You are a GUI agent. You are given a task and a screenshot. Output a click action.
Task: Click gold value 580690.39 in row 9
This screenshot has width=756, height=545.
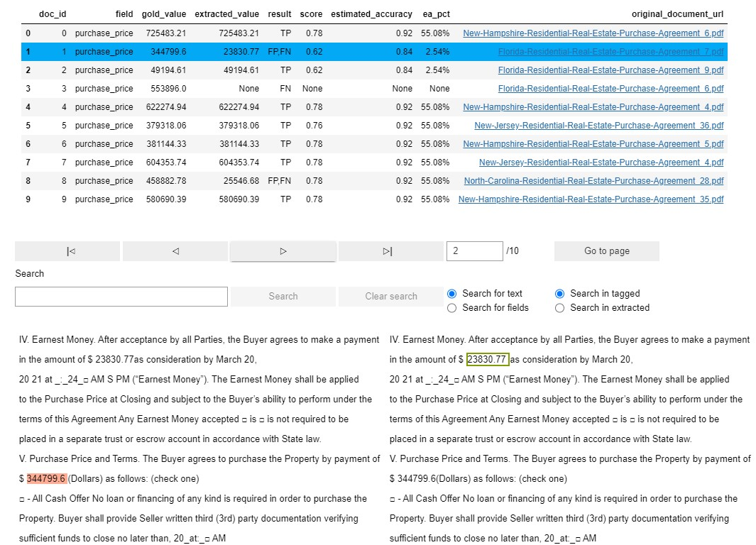(x=166, y=199)
